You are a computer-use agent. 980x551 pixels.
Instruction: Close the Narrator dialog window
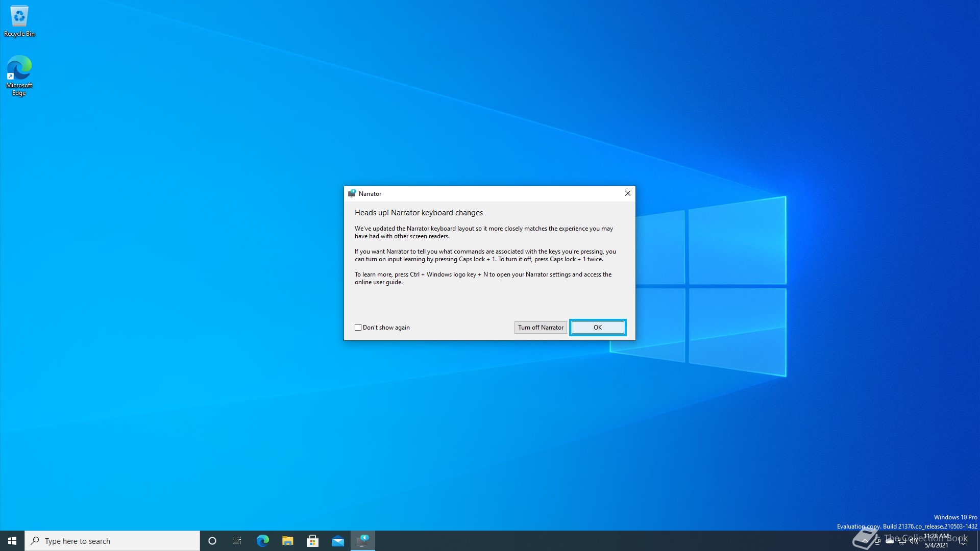pos(628,193)
